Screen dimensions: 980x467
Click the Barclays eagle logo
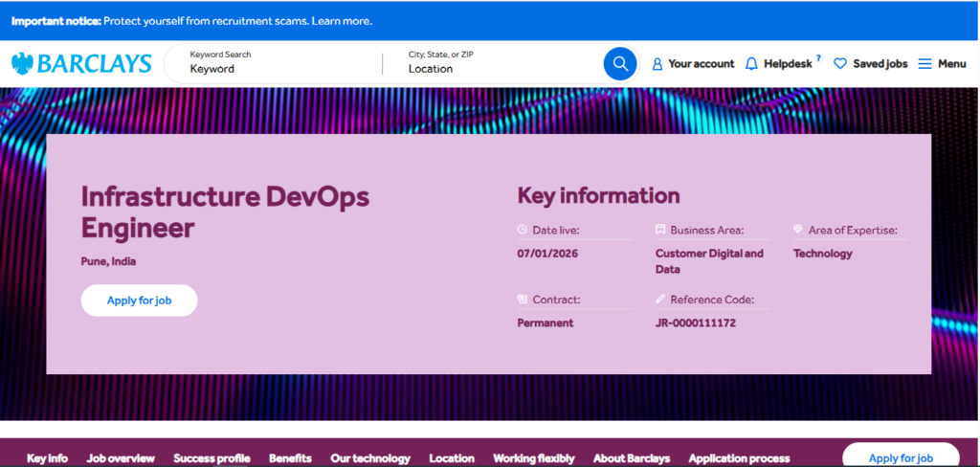[x=22, y=64]
